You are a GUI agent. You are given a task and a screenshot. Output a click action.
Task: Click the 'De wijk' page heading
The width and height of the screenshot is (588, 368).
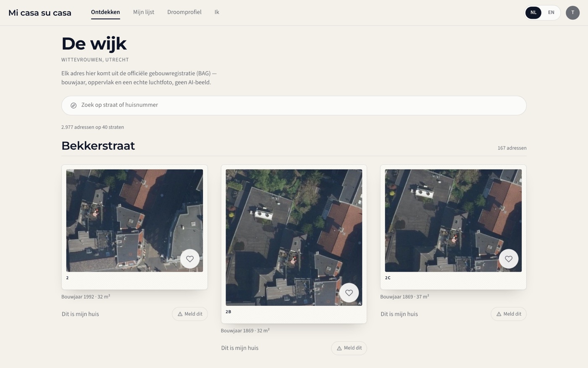94,43
